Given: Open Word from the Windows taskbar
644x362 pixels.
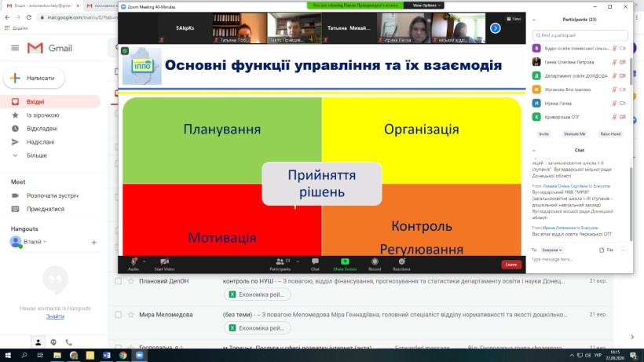Looking at the screenshot, I should tap(106, 356).
